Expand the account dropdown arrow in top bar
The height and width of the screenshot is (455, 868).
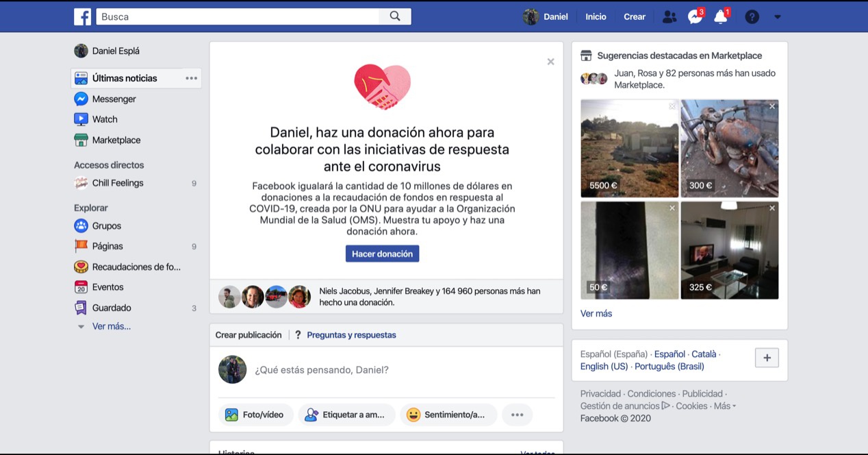[778, 17]
